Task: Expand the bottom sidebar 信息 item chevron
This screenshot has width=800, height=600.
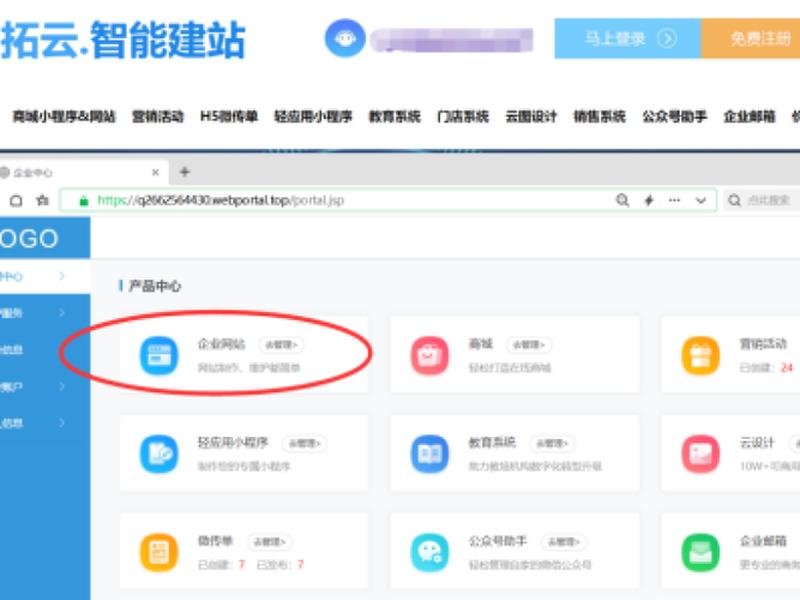Action: tap(62, 423)
